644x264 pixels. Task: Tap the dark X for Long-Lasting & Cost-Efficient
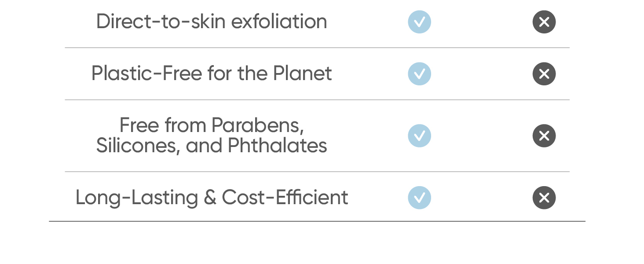click(544, 198)
